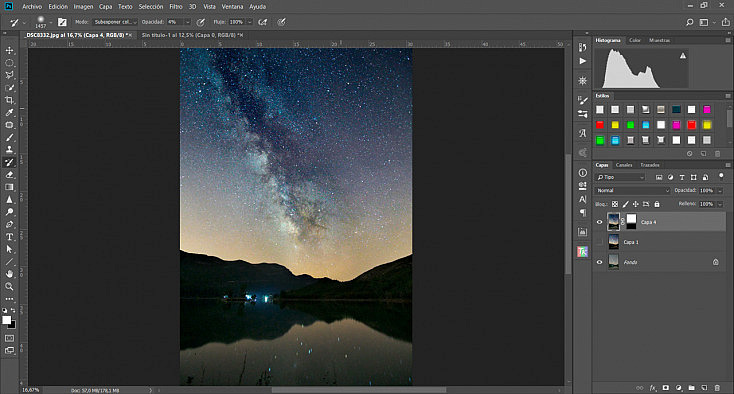
Task: Add a layer style with fx icon
Action: 653,388
